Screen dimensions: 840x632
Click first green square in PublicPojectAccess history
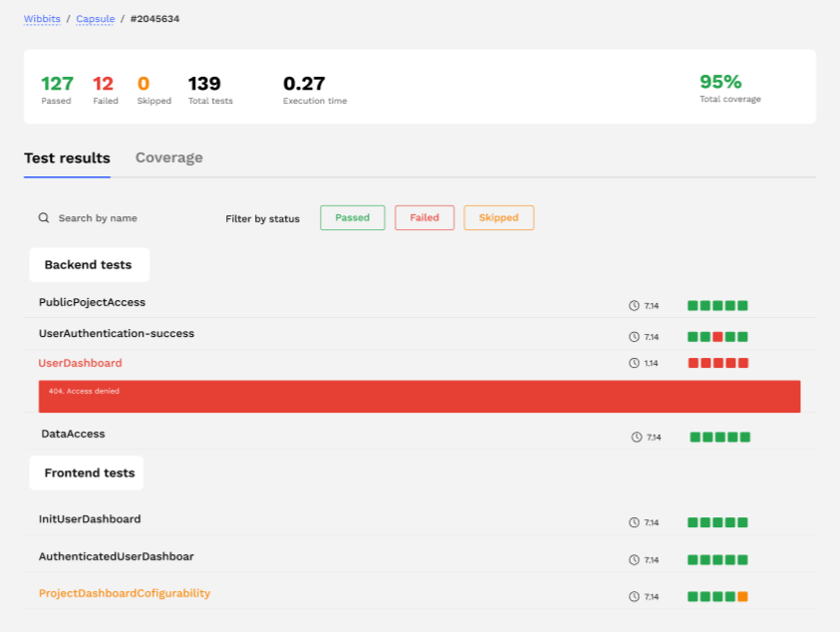pyautogui.click(x=693, y=306)
